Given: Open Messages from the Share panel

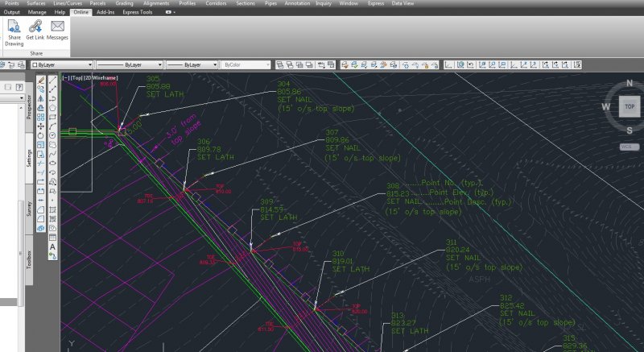Looking at the screenshot, I should point(57,27).
